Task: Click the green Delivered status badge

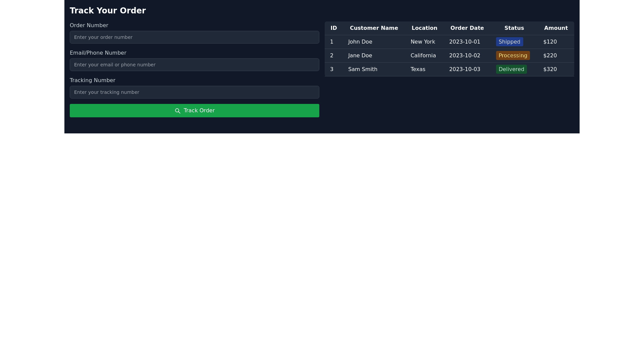Action: click(x=511, y=69)
